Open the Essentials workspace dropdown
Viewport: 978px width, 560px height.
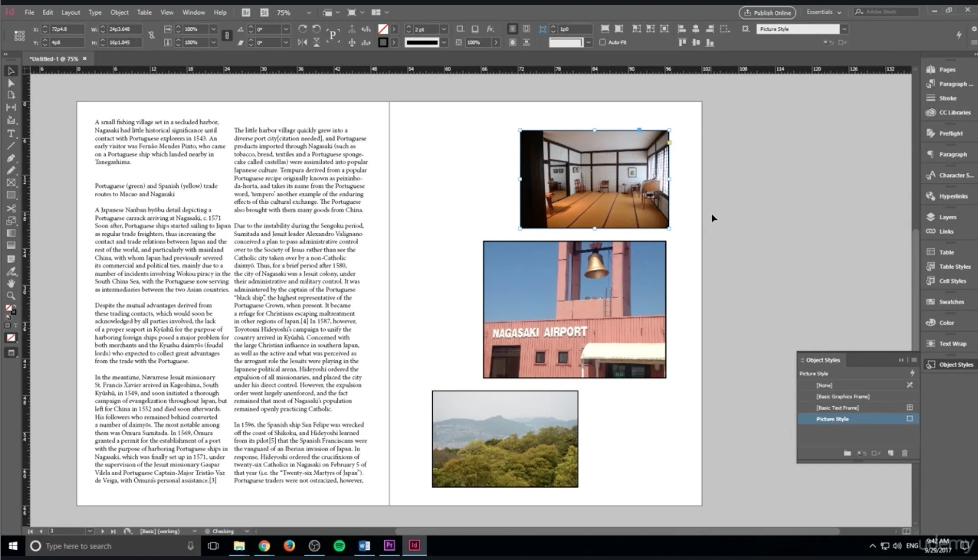coord(823,12)
